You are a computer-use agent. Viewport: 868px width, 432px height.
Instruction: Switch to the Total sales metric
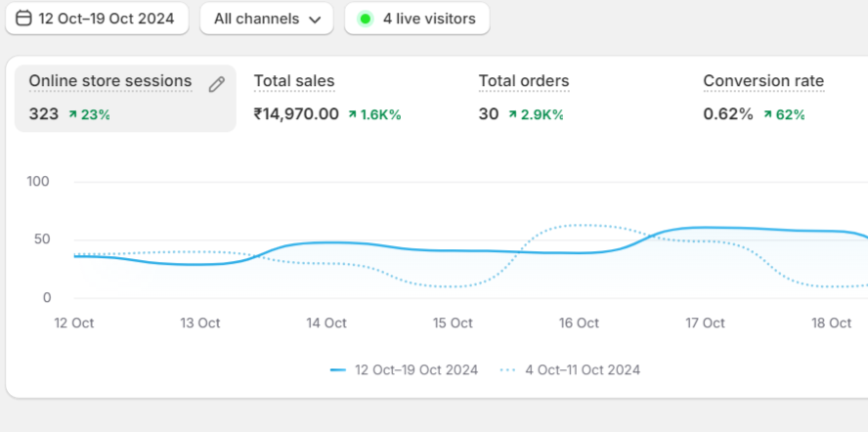pos(294,81)
